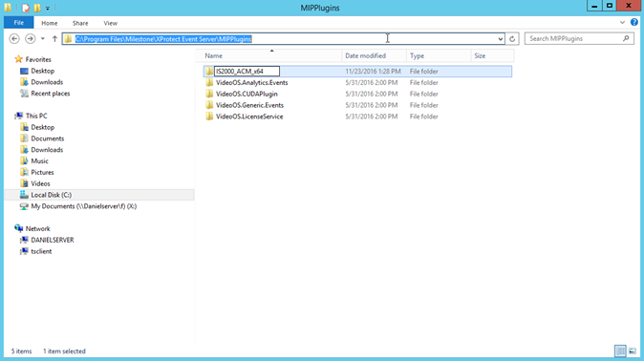
Task: Open Desktop under This PC
Action: (x=43, y=127)
